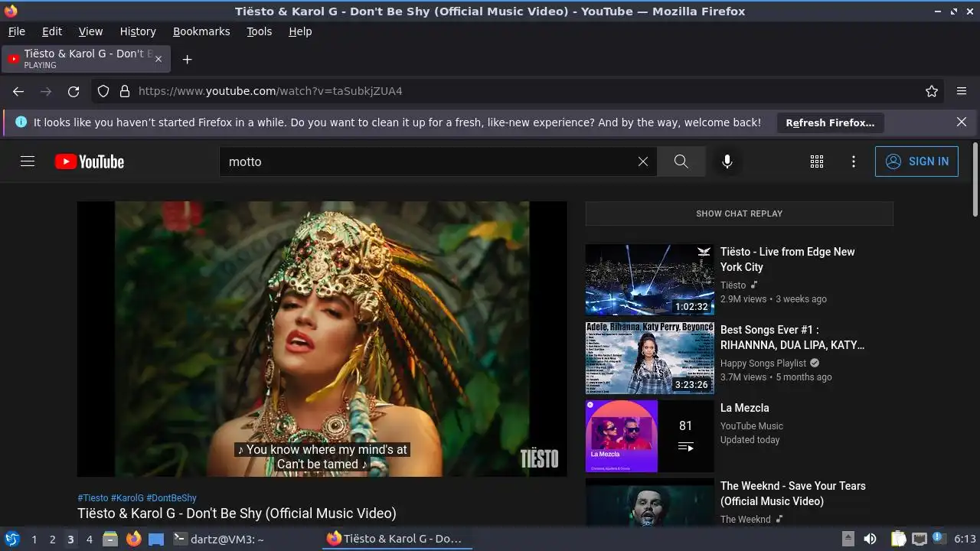This screenshot has height=551, width=980.
Task: Dismiss the Firefox refresh notification bar
Action: pos(962,122)
